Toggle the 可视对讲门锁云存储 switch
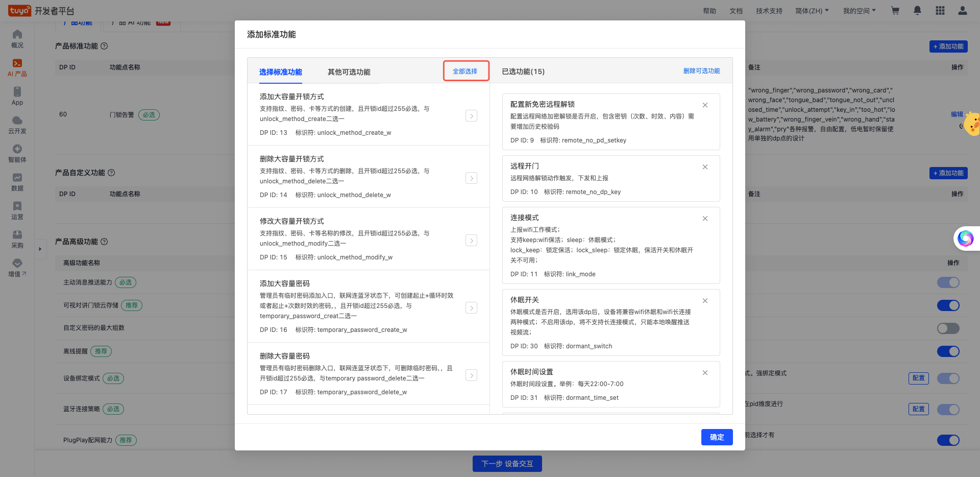The height and width of the screenshot is (477, 980). (x=948, y=305)
